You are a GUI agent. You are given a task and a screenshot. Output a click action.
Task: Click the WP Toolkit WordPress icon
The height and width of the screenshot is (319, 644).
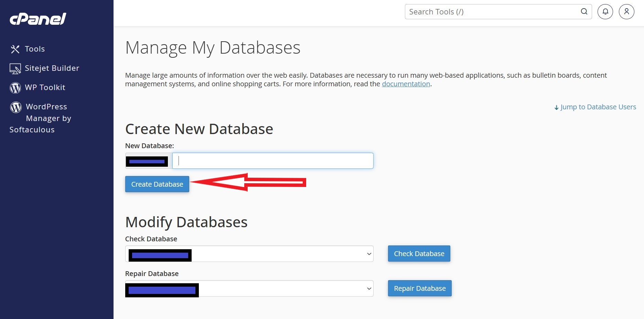point(15,88)
